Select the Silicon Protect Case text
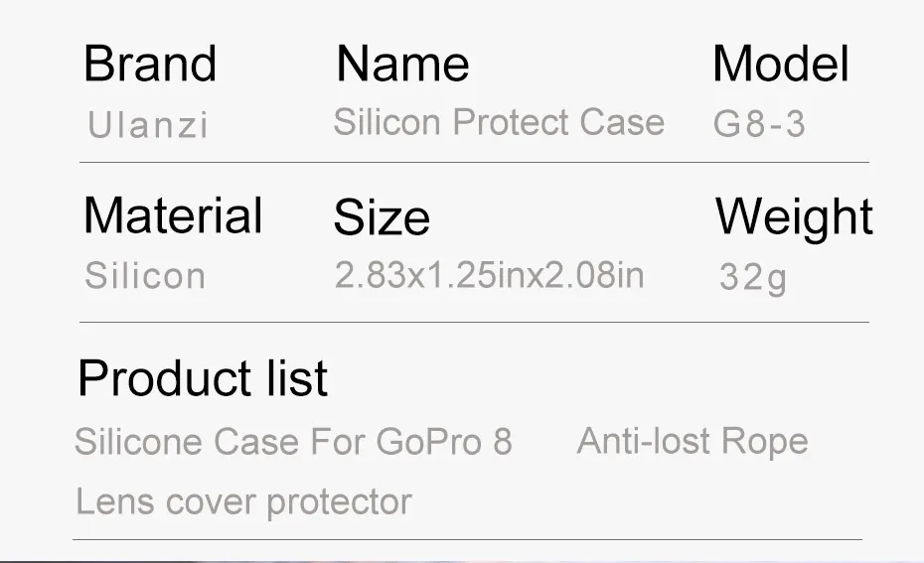924x563 pixels. [x=499, y=122]
